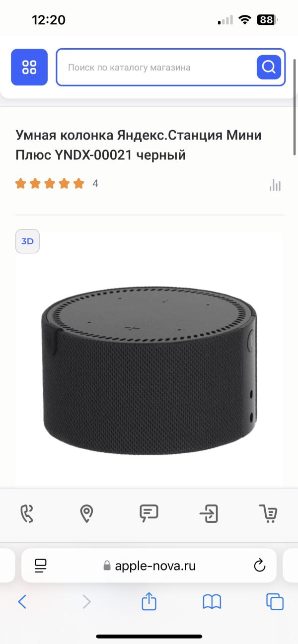The width and height of the screenshot is (298, 644).
Task: Reload the page with refresh icon
Action: [x=259, y=565]
